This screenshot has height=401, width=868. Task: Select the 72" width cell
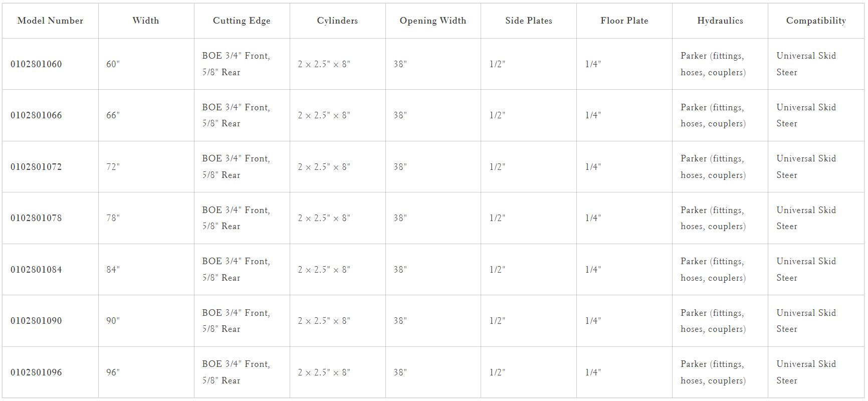113,167
